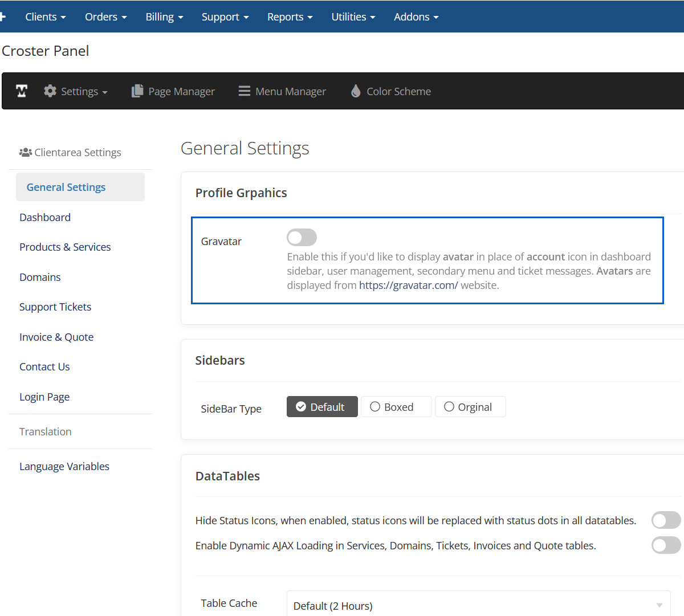Click the Clientarea Settings users icon

click(25, 152)
